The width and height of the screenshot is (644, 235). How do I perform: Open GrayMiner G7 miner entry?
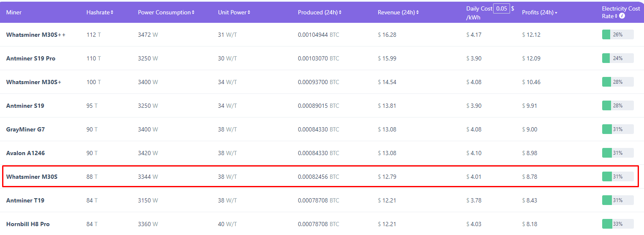coord(25,129)
